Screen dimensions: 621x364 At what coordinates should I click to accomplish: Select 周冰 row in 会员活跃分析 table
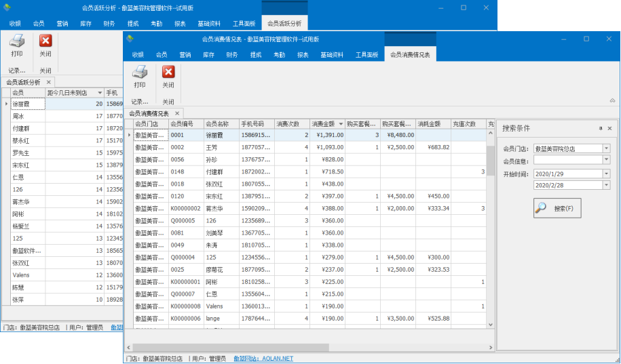[66, 117]
